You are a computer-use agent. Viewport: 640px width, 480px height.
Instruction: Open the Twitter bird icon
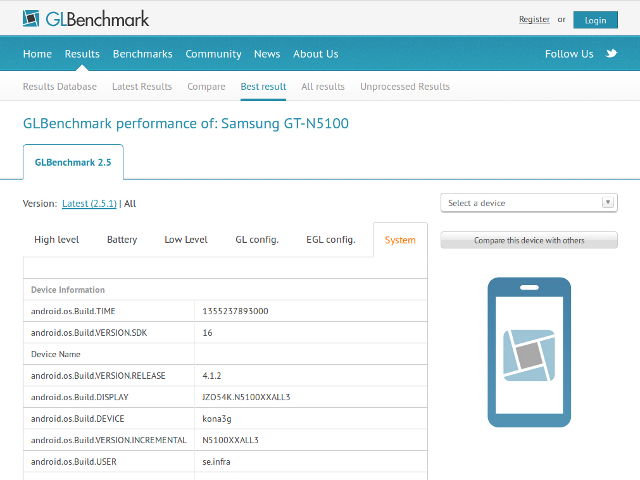point(611,53)
